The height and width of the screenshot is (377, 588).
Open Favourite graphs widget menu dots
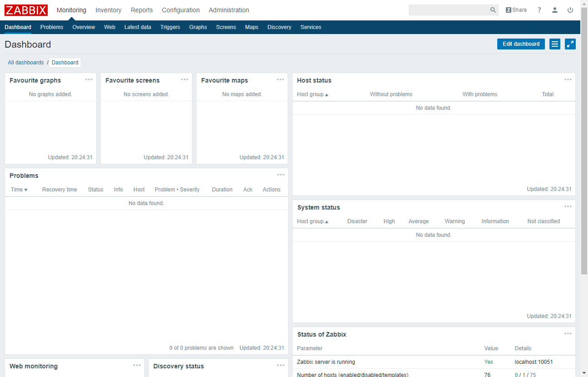[x=89, y=79]
